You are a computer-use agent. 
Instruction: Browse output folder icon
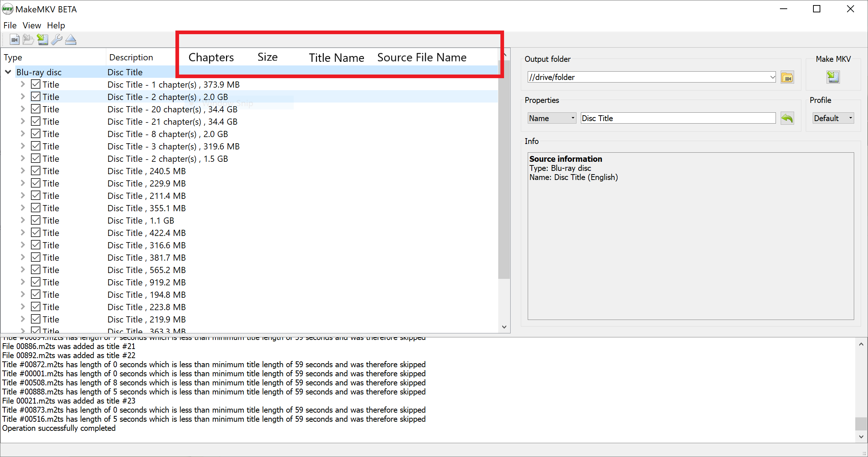[787, 77]
